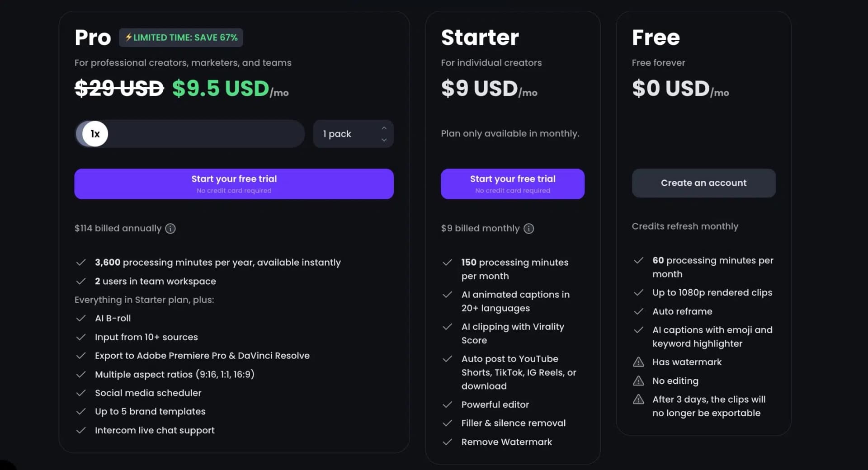The image size is (868, 470).
Task: Click the checkmark beside Auto reframe
Action: 639,311
